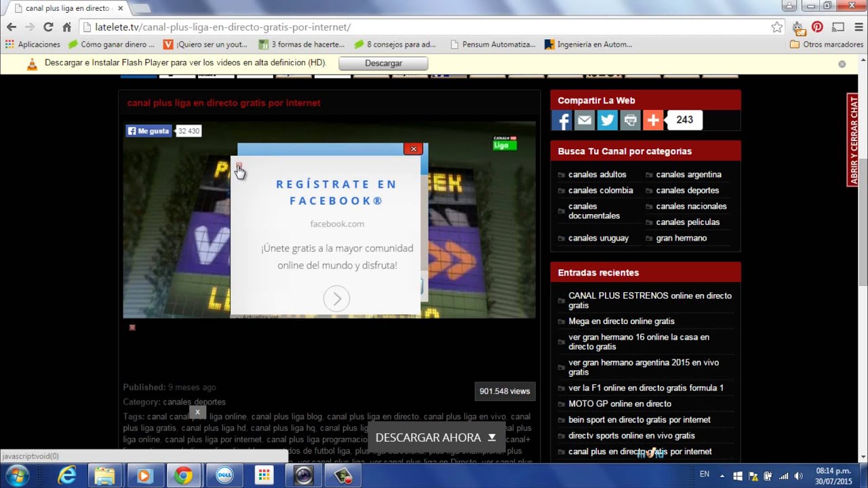868x488 pixels.
Task: Share the site by email icon
Action: click(x=585, y=120)
